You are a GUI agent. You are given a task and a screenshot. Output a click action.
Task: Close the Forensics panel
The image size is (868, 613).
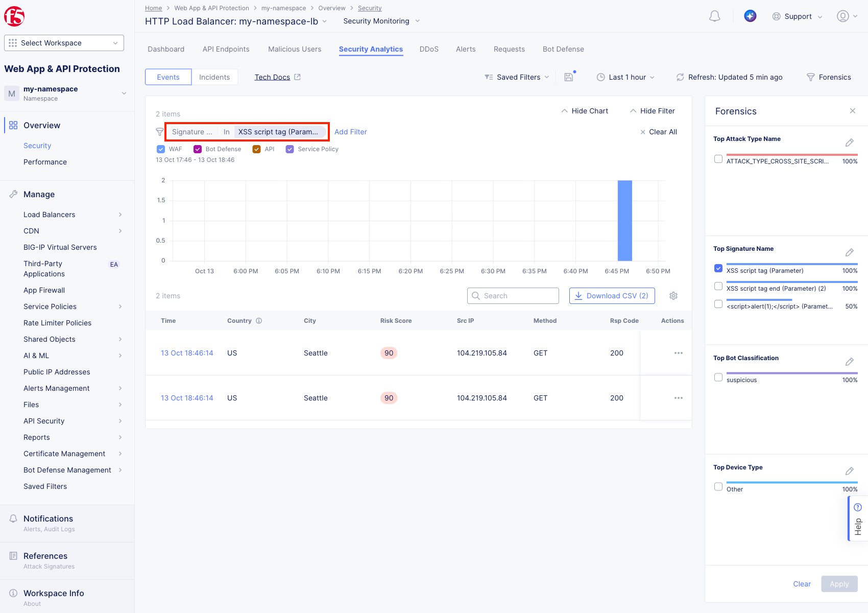coord(852,111)
